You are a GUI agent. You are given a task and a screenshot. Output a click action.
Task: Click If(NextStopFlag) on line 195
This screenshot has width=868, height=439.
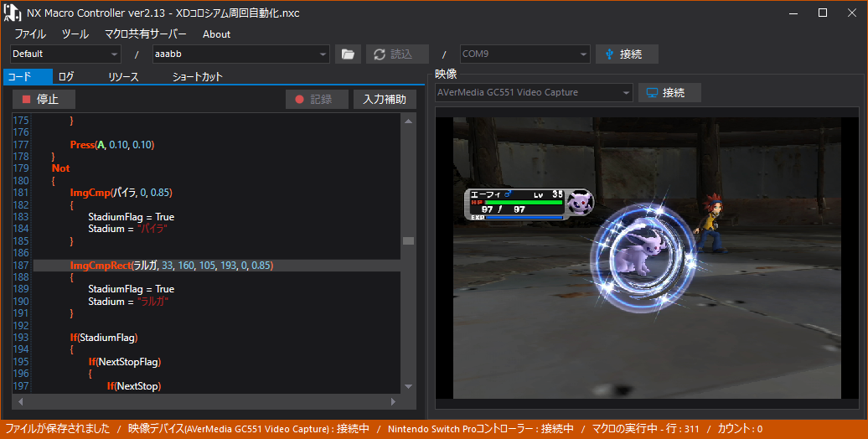(125, 361)
